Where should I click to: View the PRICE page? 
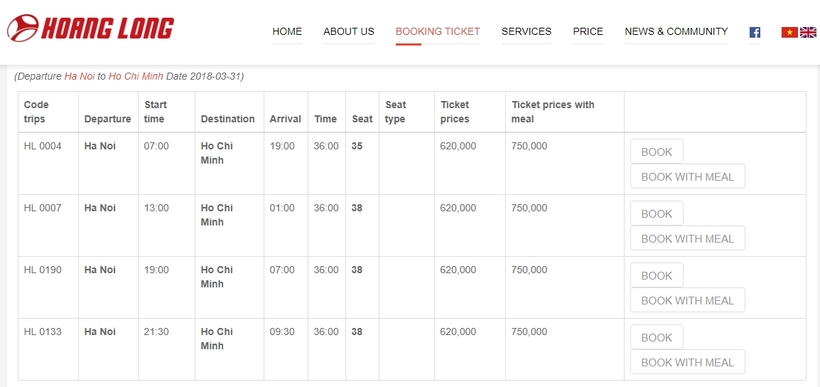588,31
